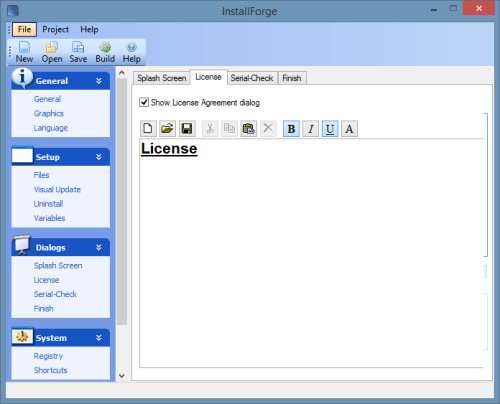Open Shortcuts link under System

tap(50, 370)
